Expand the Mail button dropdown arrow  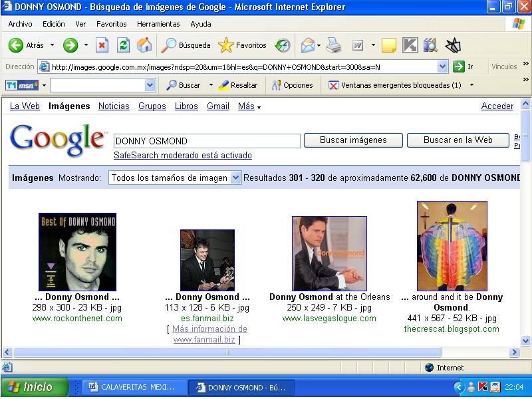[319, 45]
